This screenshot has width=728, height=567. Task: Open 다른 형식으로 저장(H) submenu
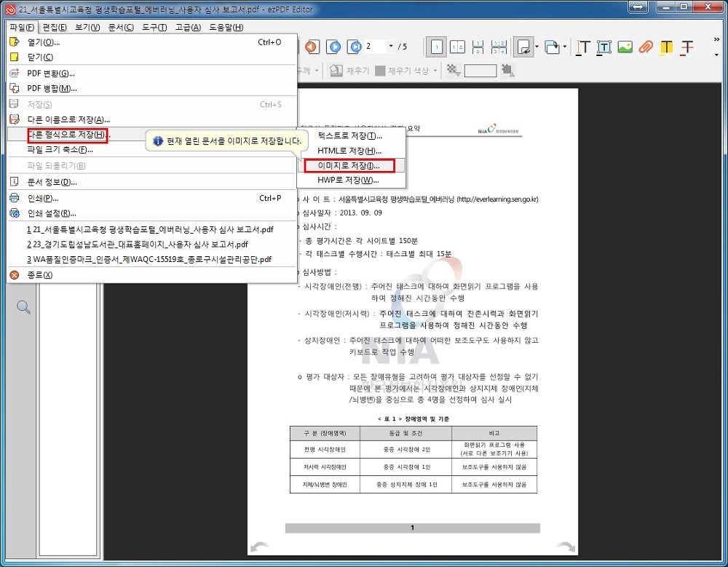[152, 135]
